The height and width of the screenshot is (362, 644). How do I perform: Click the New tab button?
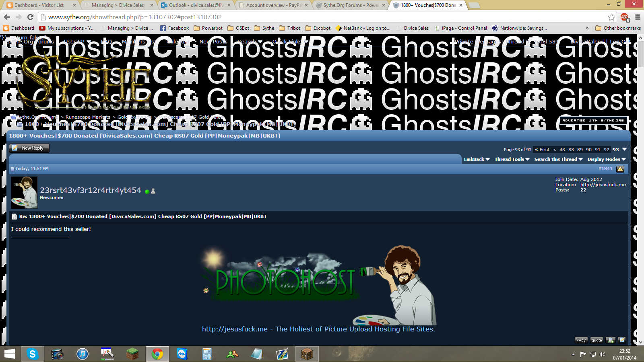[474, 5]
